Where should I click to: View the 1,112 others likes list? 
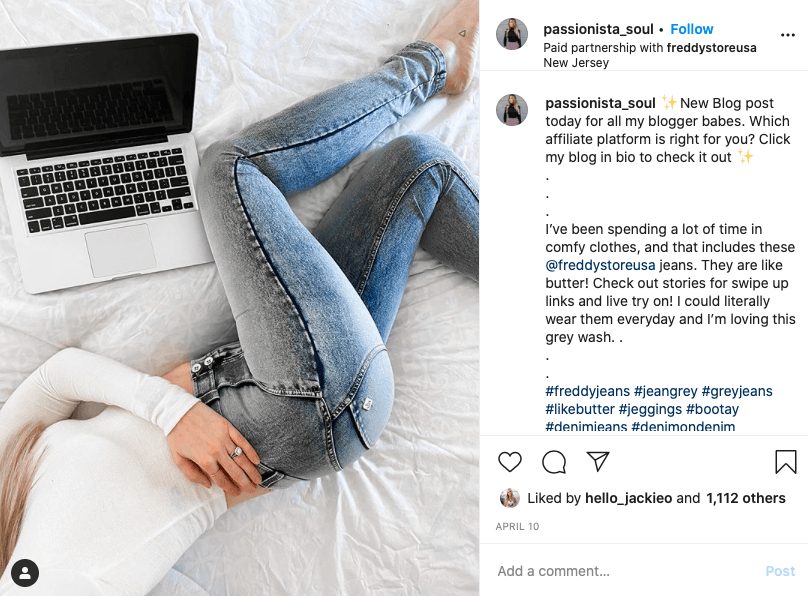[746, 498]
